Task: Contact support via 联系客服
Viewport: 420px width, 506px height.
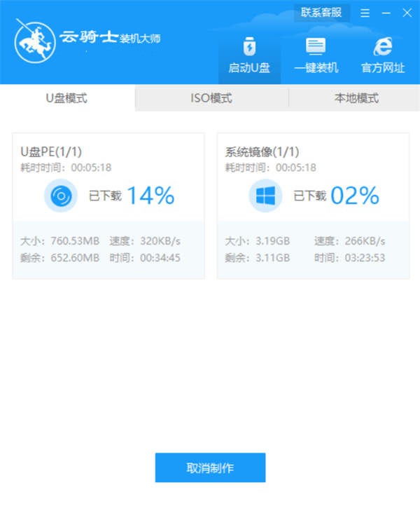Action: click(x=321, y=13)
